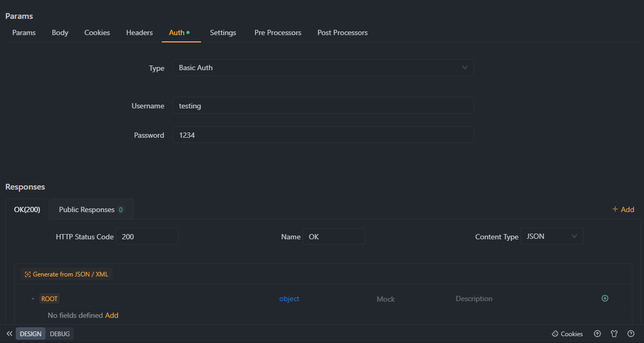Open help via the question mark icon

tap(631, 334)
